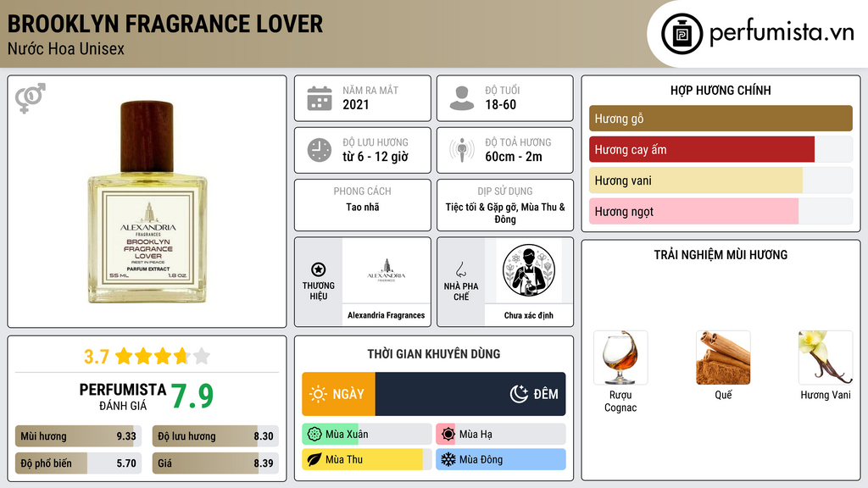Image resolution: width=868 pixels, height=488 pixels.
Task: Click the Trải nghiệm mùi hương heading
Action: point(721,255)
